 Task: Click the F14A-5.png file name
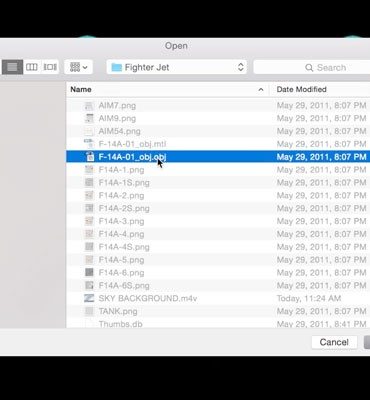(121, 260)
